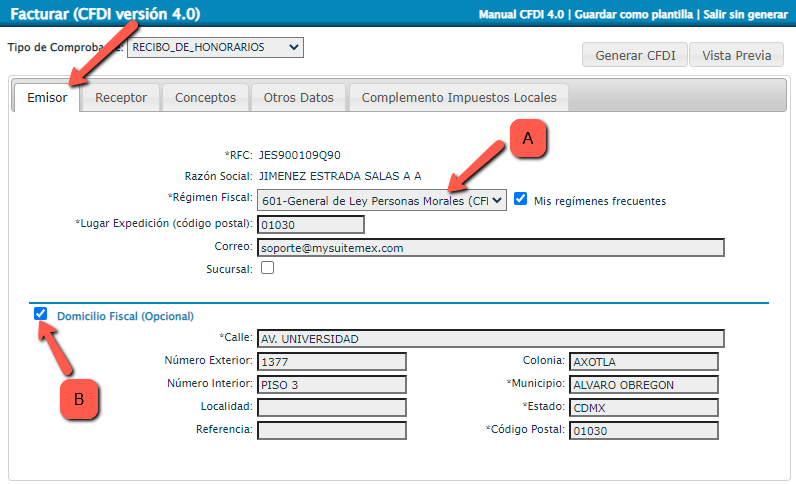Viewport: 796px width, 484px height.
Task: Click the Lugar Expedición postal code field
Action: 310,224
